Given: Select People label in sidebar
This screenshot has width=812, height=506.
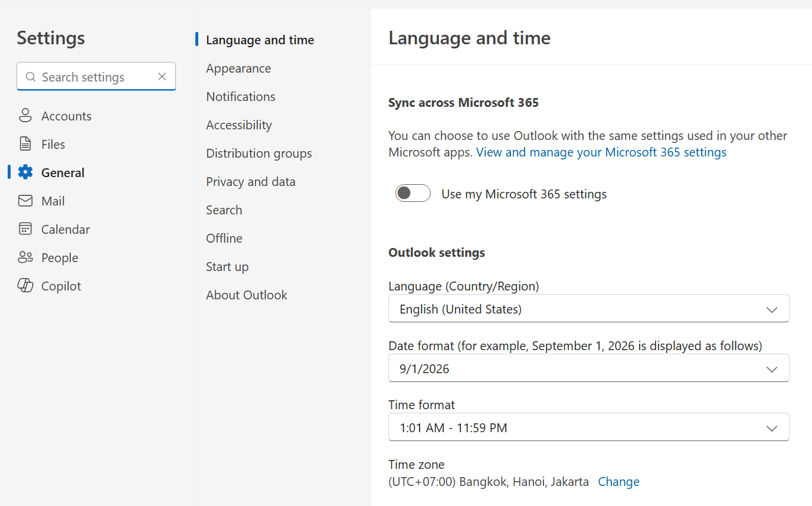Looking at the screenshot, I should pyautogui.click(x=60, y=258).
